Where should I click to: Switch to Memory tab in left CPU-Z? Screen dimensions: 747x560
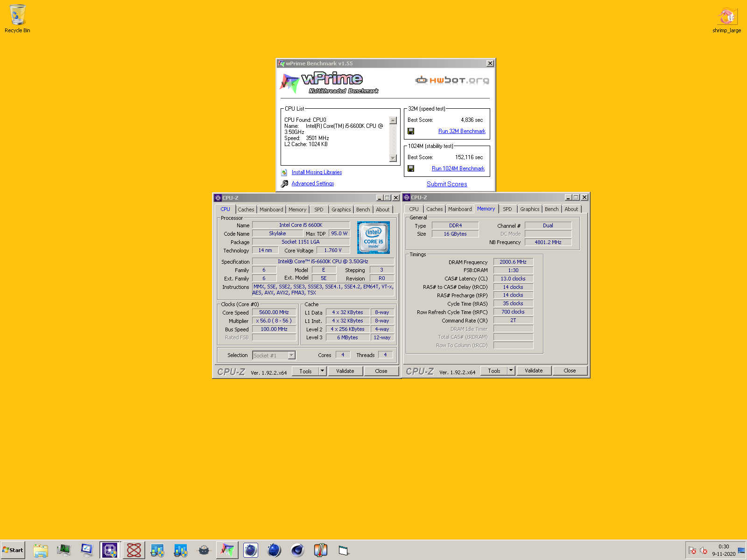click(x=297, y=210)
